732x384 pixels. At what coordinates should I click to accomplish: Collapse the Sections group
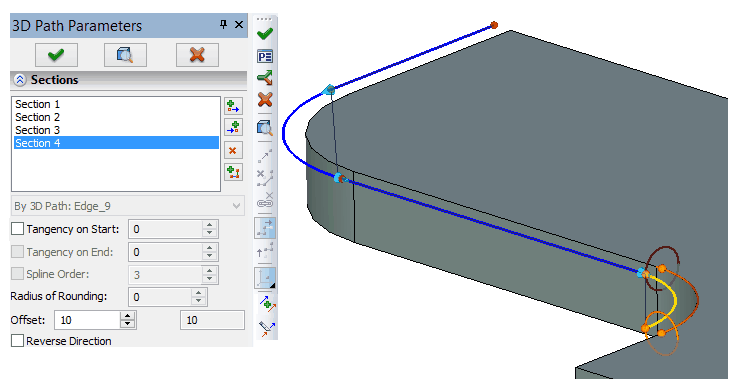[x=20, y=80]
